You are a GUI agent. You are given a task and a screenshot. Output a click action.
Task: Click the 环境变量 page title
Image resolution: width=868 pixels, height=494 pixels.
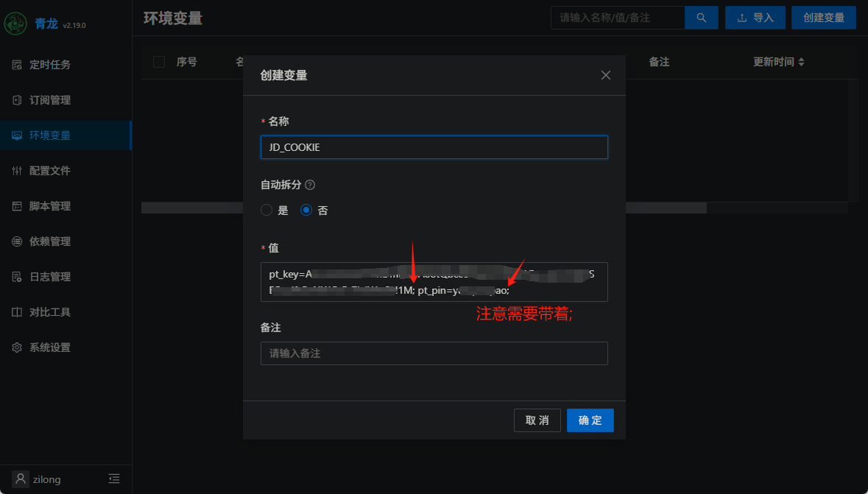173,18
